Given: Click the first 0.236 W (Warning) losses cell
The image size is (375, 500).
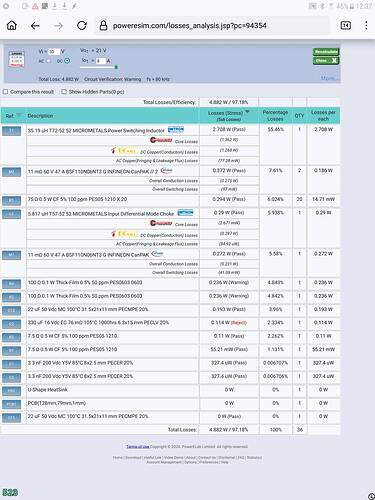Looking at the screenshot, I should point(229,282).
